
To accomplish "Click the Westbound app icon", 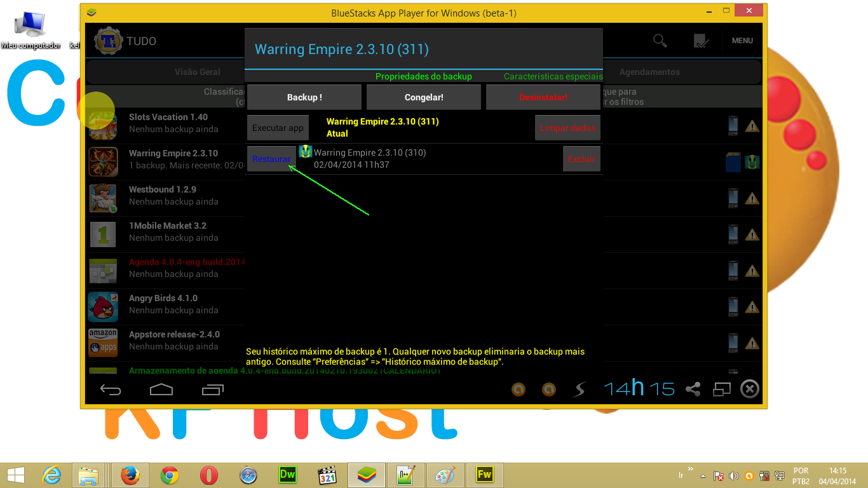I will point(102,198).
